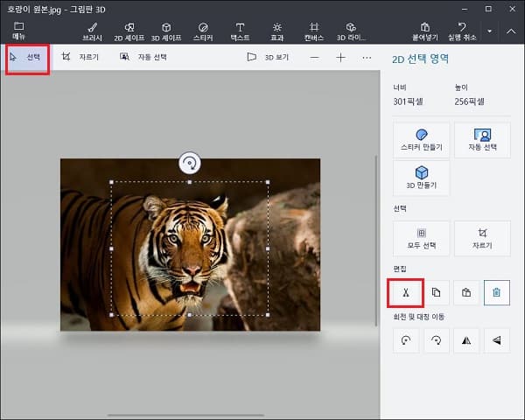Open the more options ellipsis menu

(x=367, y=58)
